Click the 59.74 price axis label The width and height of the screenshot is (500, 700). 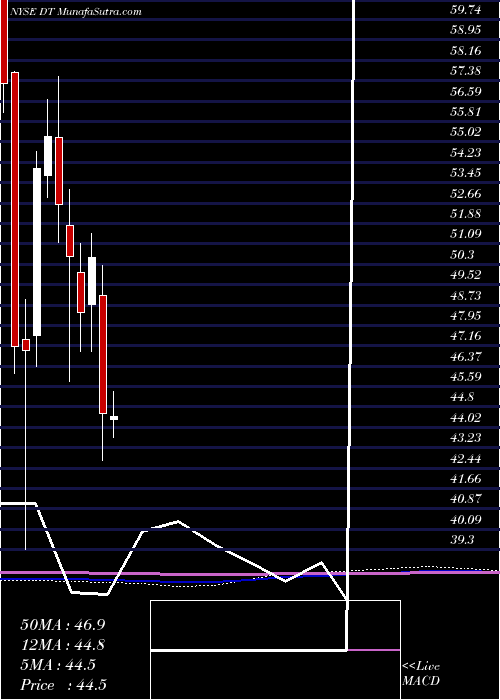pos(465,10)
